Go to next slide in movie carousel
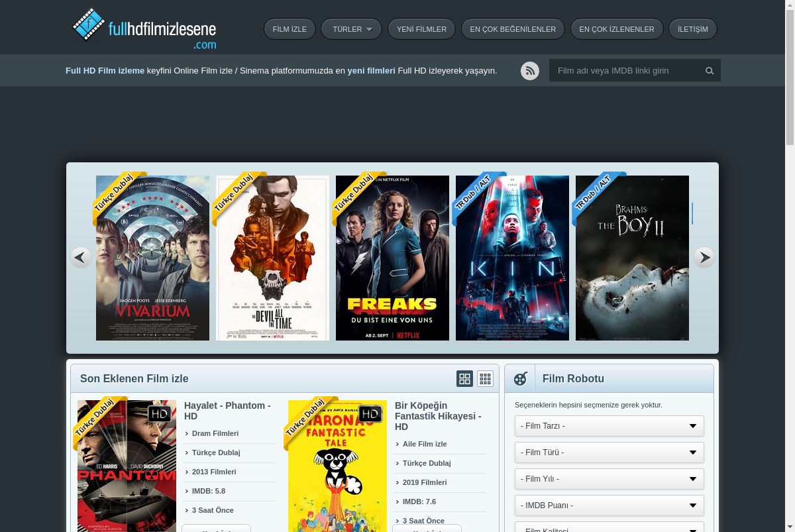The height and width of the screenshot is (532, 795). click(704, 257)
